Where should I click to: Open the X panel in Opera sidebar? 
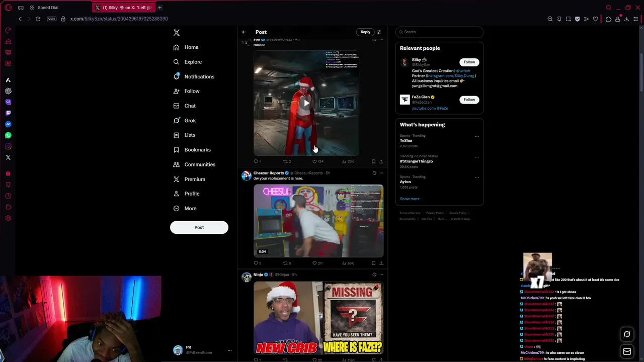[x=8, y=157]
